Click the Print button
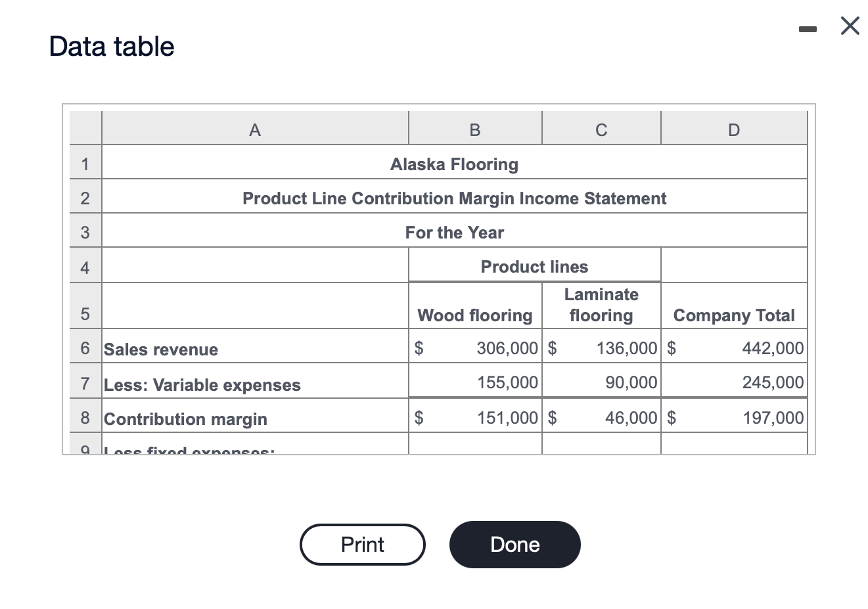 pyautogui.click(x=362, y=544)
